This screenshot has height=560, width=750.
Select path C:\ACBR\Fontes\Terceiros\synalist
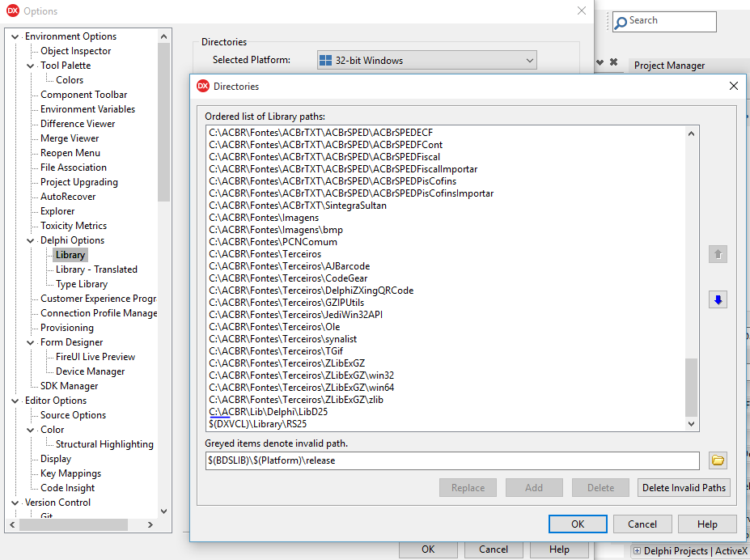(282, 339)
